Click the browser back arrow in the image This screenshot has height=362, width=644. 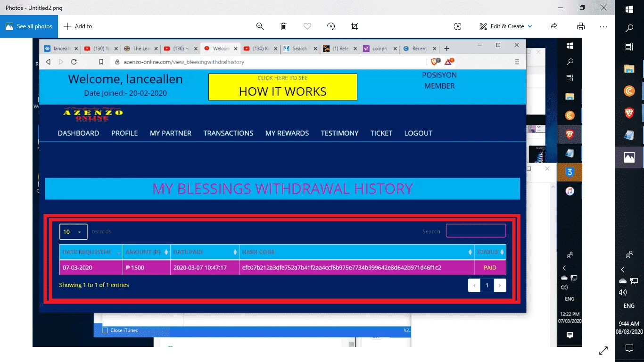[48, 62]
